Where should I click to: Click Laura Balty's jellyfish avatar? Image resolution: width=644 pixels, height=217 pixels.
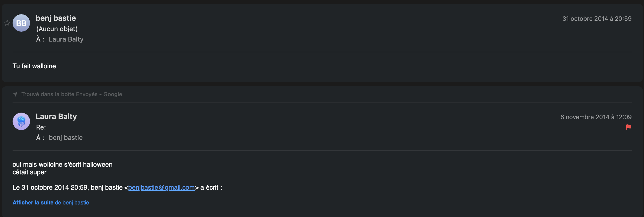(x=21, y=121)
